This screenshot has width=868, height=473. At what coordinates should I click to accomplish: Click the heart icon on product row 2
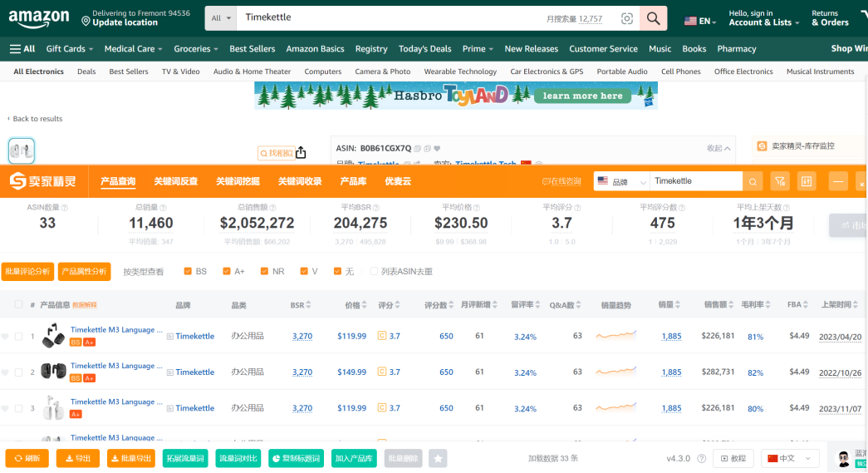[x=5, y=372]
